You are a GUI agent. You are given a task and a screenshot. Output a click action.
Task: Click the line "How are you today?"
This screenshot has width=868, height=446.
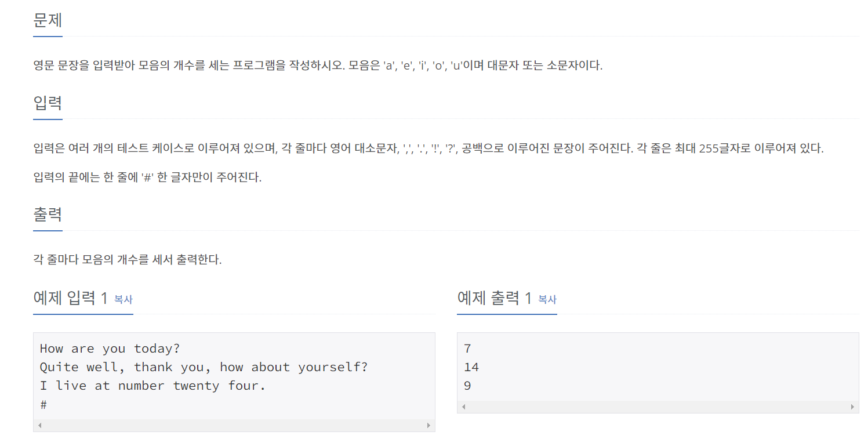pos(110,349)
